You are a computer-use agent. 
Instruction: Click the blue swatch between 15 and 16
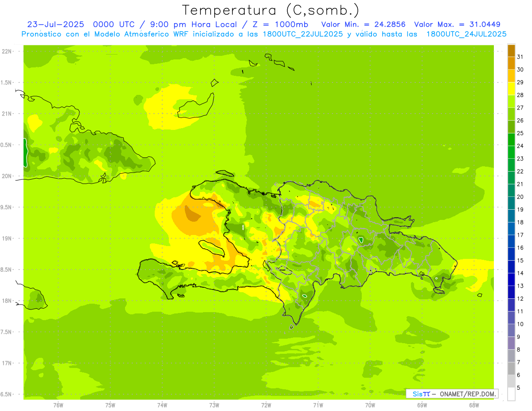pyautogui.click(x=511, y=254)
